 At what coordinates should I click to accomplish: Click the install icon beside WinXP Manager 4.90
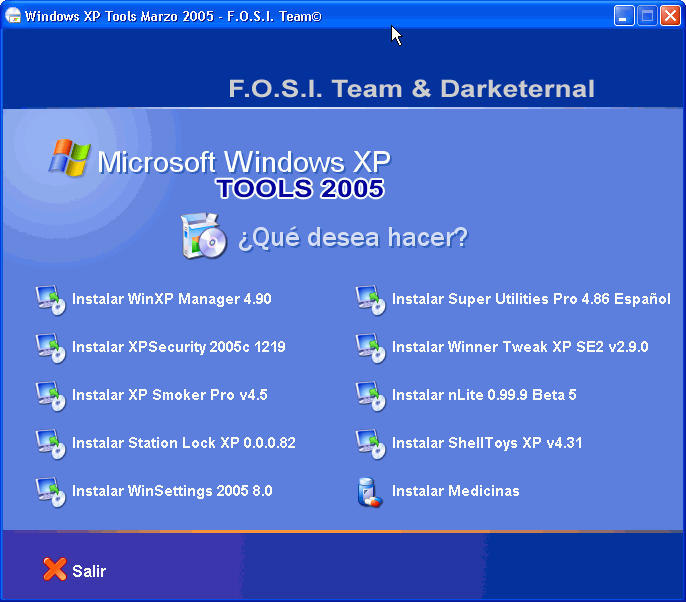(x=50, y=300)
